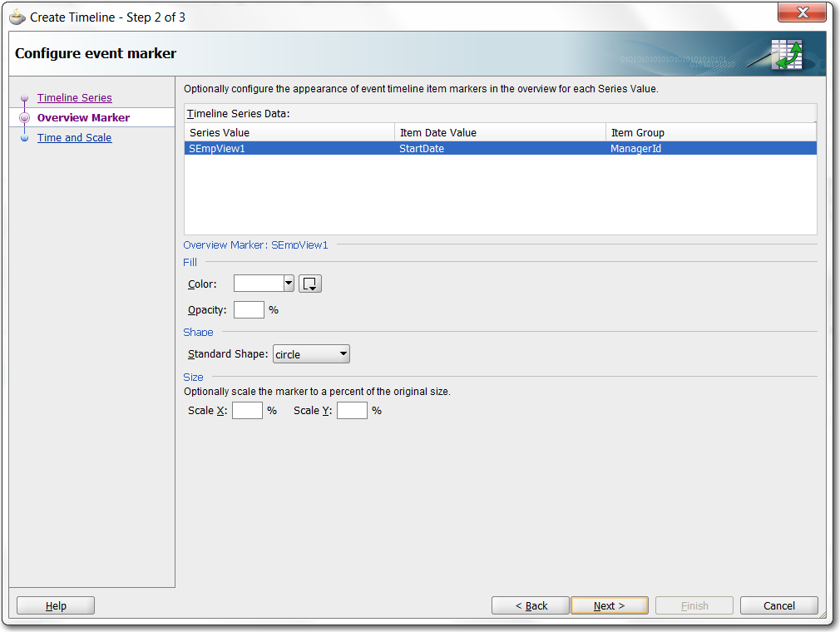Open the Standard Shape dropdown showing circle
This screenshot has width=840, height=632.
311,354
